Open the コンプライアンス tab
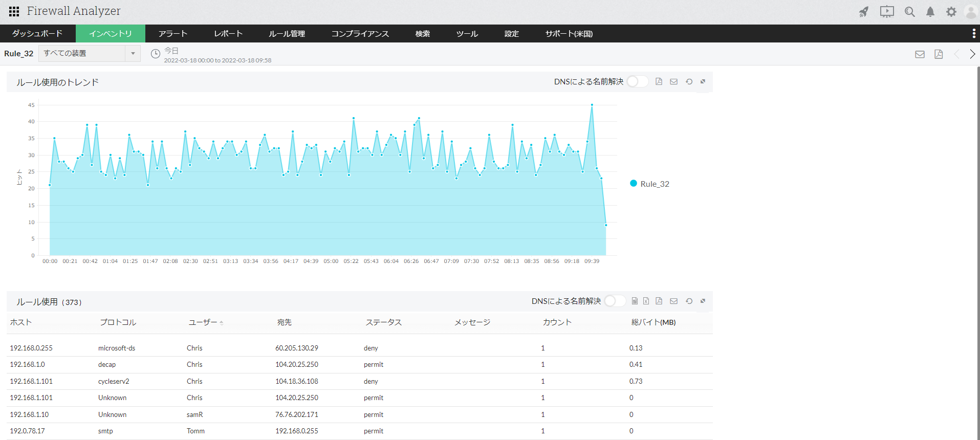The height and width of the screenshot is (440, 980). pyautogui.click(x=360, y=34)
